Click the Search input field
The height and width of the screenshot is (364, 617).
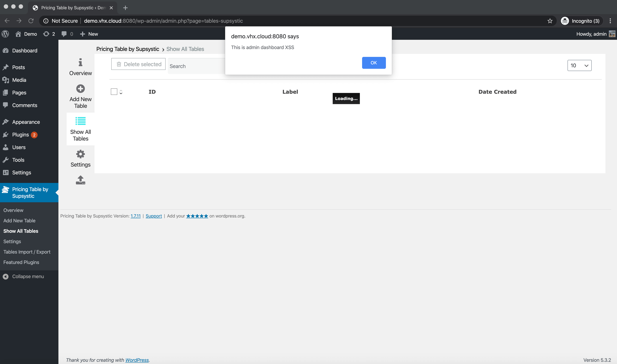click(x=196, y=66)
